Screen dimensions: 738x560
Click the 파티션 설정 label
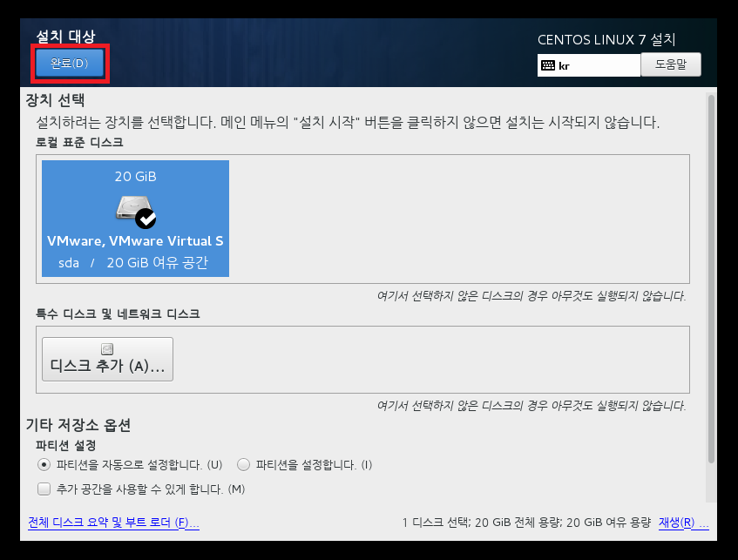point(66,445)
